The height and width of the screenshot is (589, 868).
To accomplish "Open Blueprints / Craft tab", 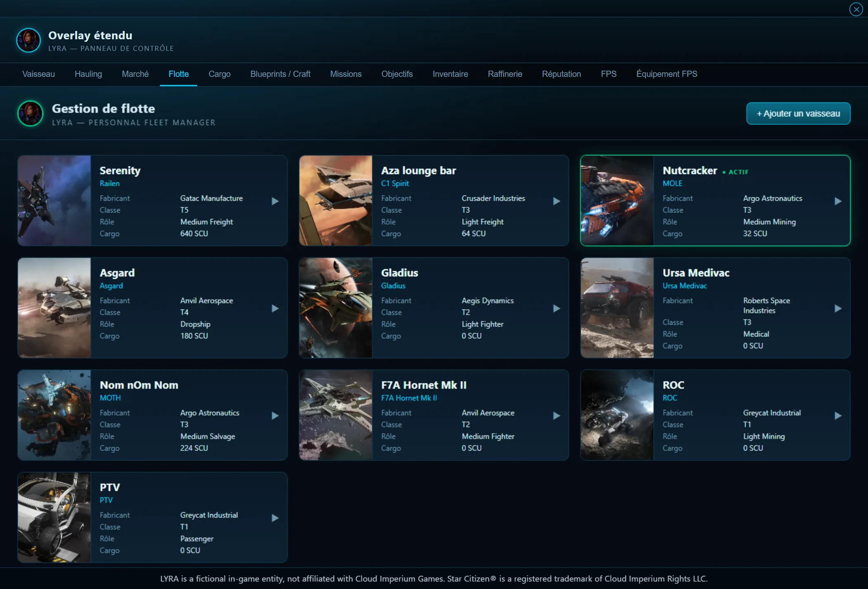I will tap(280, 74).
